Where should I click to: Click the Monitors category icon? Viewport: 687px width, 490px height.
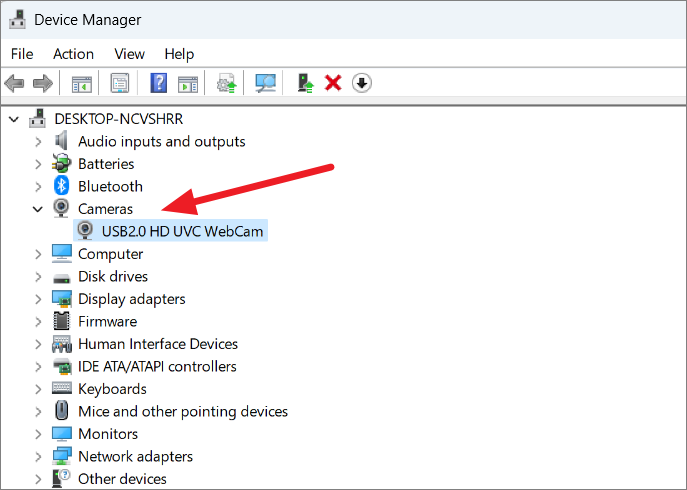(x=61, y=433)
